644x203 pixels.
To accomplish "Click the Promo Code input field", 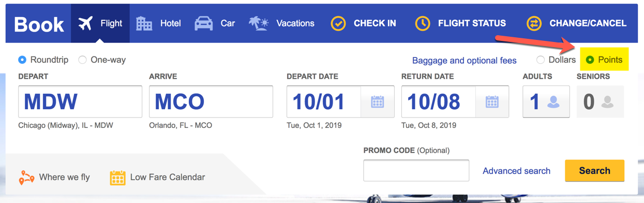I will pyautogui.click(x=416, y=170).
